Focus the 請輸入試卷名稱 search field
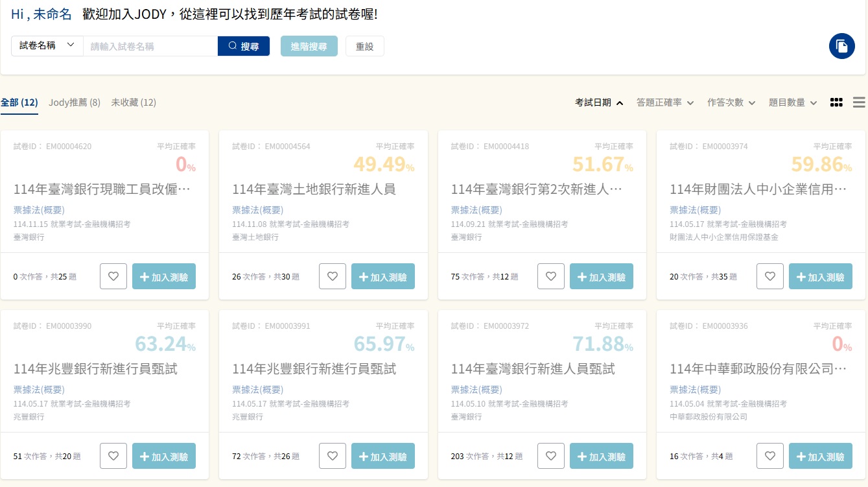The image size is (868, 487). (150, 46)
